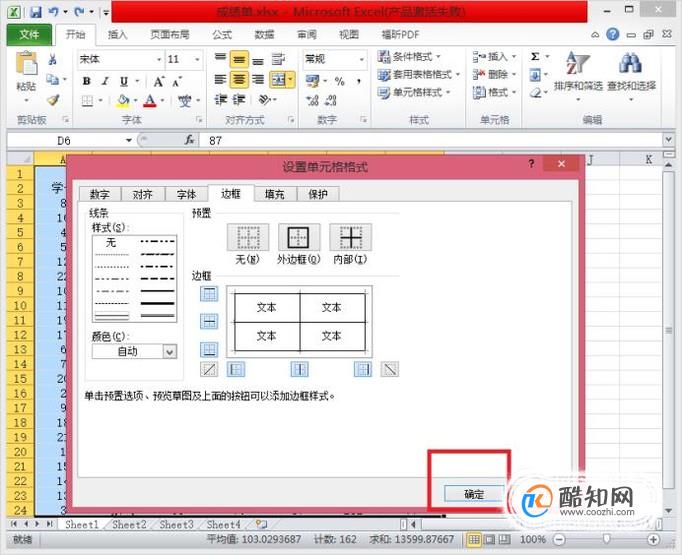Screen dimensions: 682x555
Task: Decrease font size with small A icon
Action: pyautogui.click(x=177, y=81)
